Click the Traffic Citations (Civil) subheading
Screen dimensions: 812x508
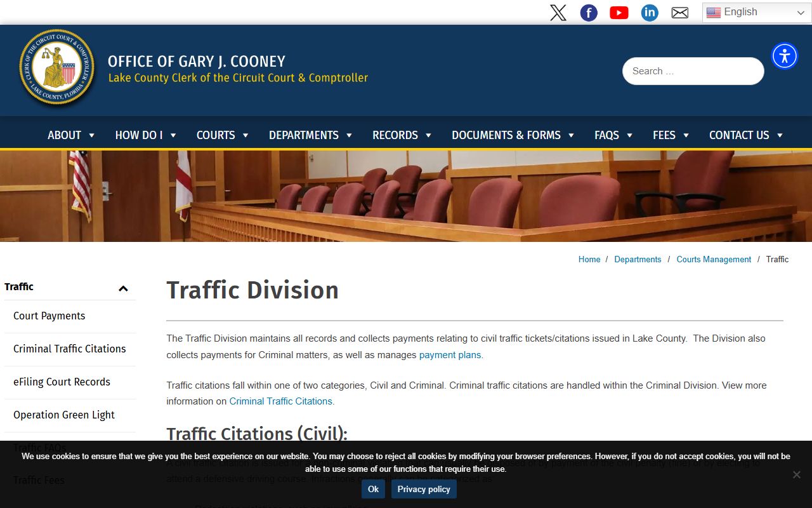[x=257, y=434]
